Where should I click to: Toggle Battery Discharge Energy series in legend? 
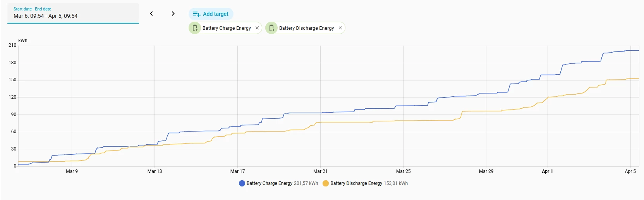356,183
